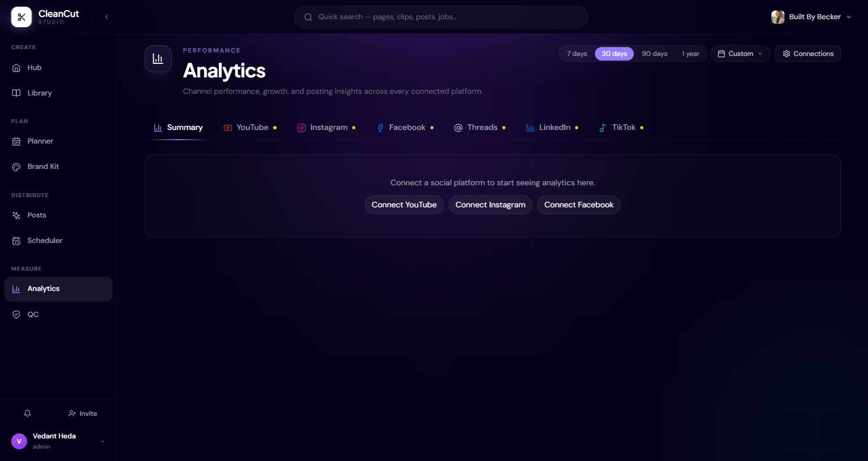This screenshot has width=868, height=461.
Task: Select Analytics in the sidebar
Action: 58,289
